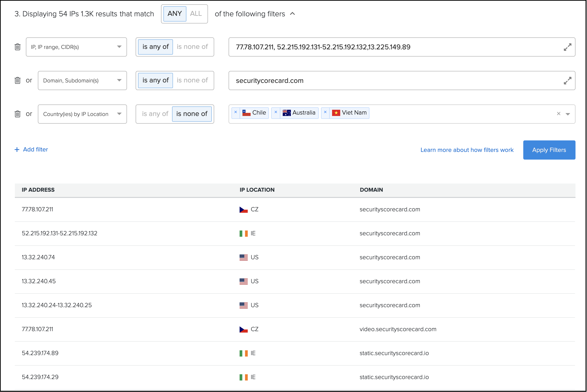Click Add filter link
The width and height of the screenshot is (587, 392).
pos(31,150)
